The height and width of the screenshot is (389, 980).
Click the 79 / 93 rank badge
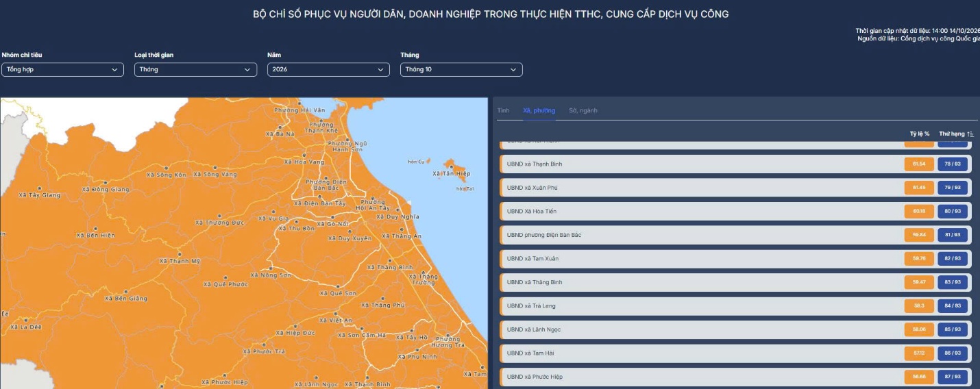[953, 188]
